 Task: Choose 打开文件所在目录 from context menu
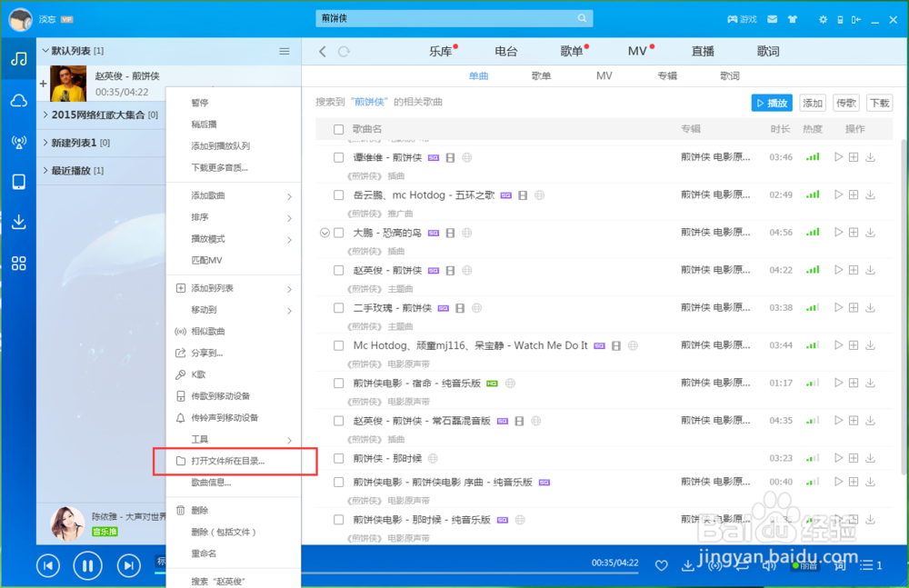point(234,461)
